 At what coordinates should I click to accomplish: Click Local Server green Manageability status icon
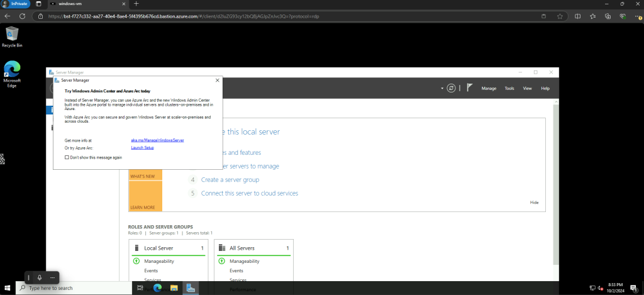pyautogui.click(x=136, y=261)
